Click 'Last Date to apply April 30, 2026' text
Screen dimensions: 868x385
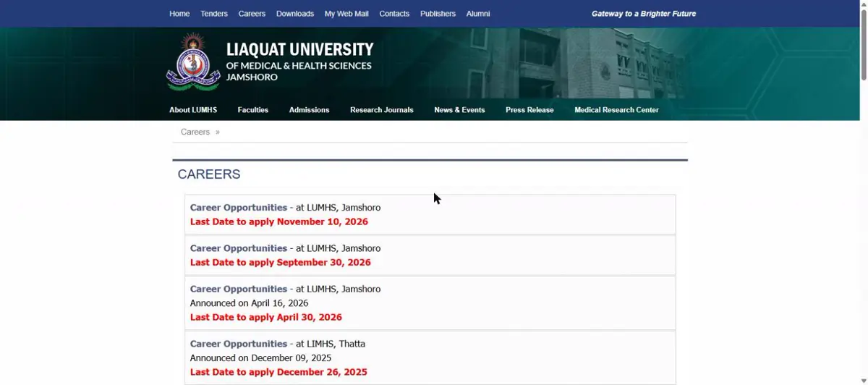click(266, 317)
